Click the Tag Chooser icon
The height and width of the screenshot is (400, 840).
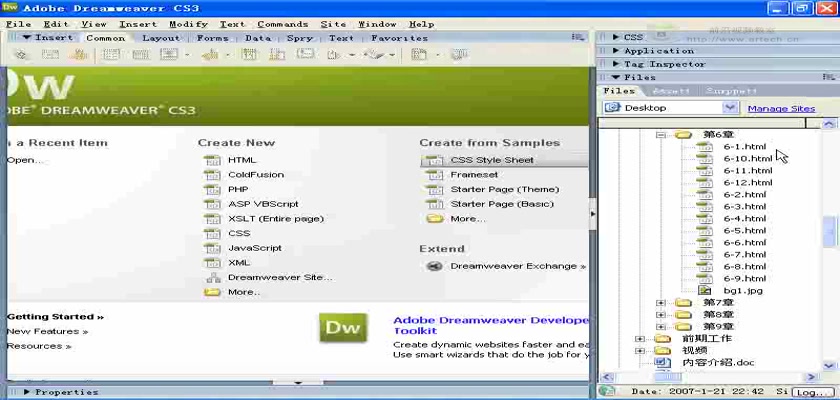(x=460, y=54)
